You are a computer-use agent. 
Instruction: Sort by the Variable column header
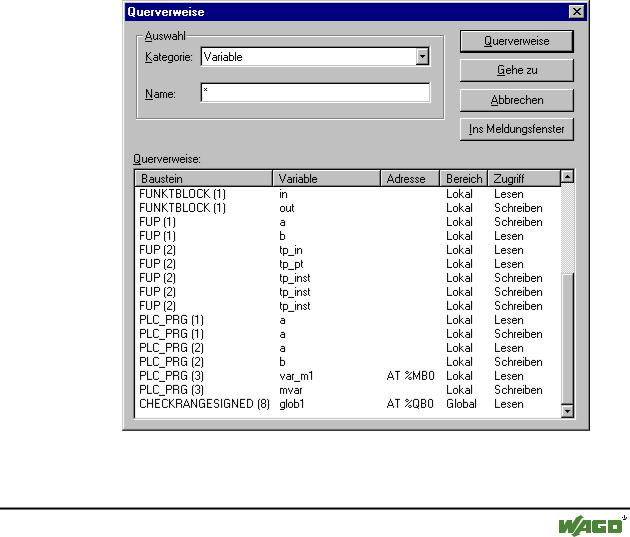(x=326, y=179)
